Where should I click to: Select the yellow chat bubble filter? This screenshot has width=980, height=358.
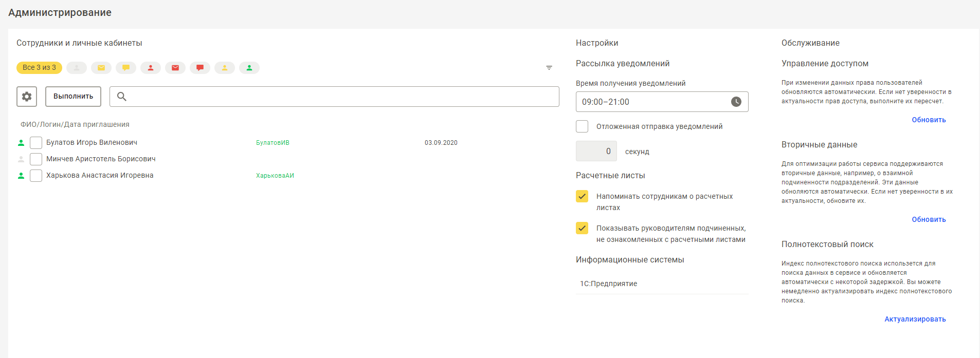[x=126, y=68]
